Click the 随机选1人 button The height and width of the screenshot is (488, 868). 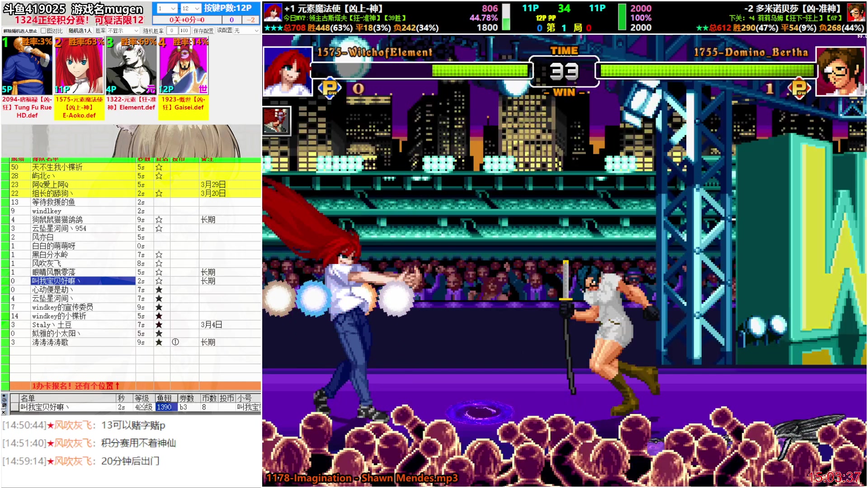tap(80, 31)
